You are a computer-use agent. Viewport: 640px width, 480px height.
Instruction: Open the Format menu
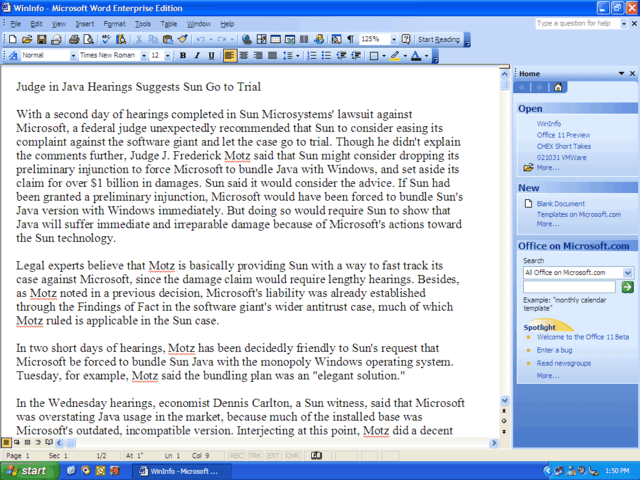point(114,24)
